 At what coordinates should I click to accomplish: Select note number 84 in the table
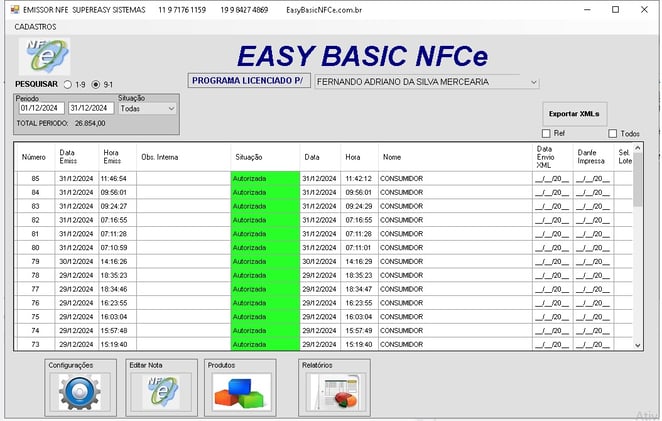35,193
